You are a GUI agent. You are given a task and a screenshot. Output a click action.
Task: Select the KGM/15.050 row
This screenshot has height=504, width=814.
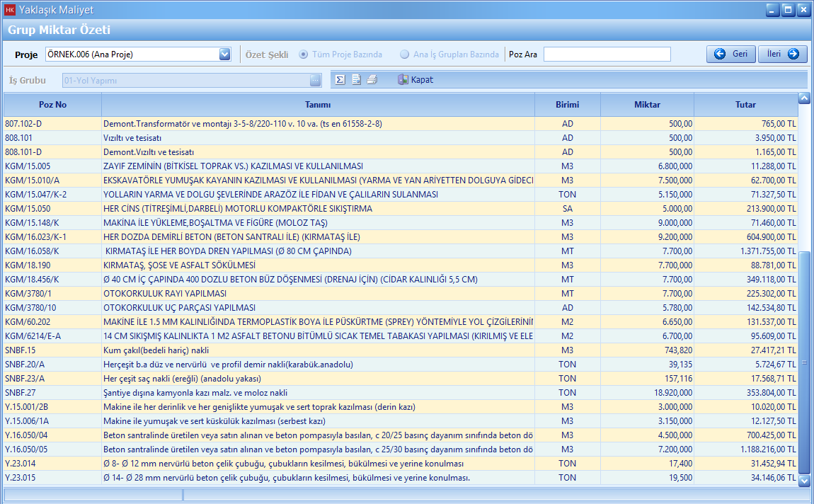[283, 209]
